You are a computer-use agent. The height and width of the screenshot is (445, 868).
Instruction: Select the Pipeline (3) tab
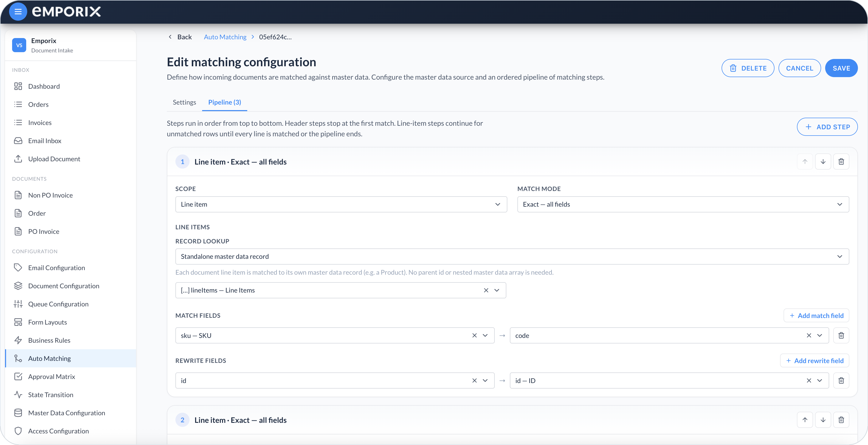(224, 102)
